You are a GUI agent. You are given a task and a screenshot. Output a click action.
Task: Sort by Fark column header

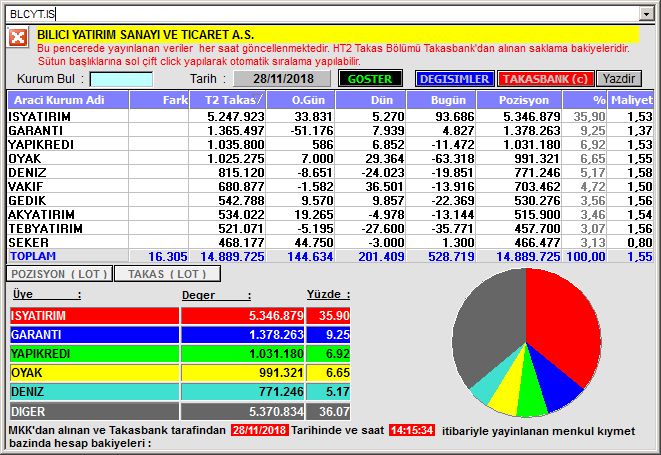pyautogui.click(x=159, y=100)
